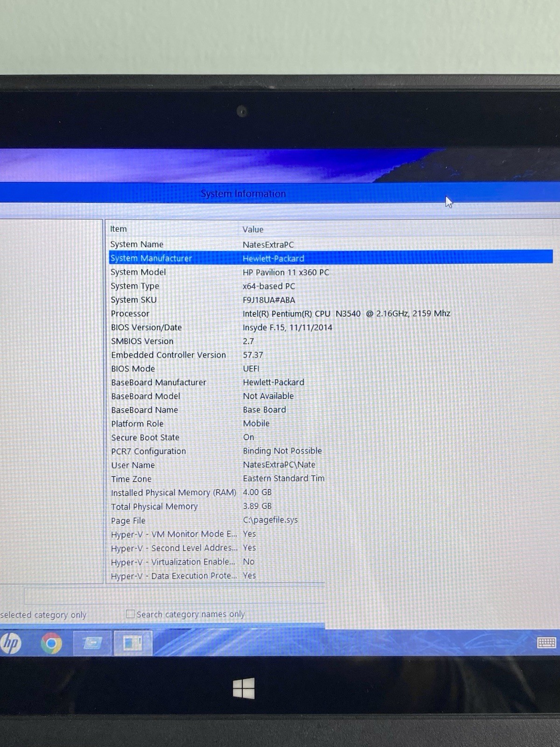The image size is (560, 747).
Task: Select the PCR7 Configuration row
Action: pos(330,451)
